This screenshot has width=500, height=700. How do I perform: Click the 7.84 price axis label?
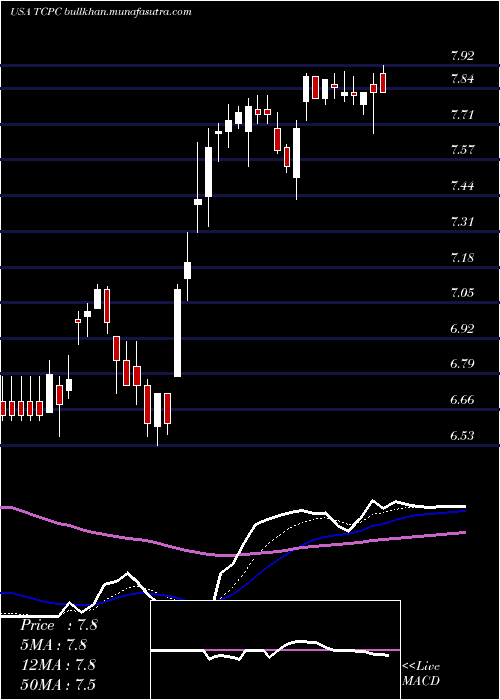(462, 79)
